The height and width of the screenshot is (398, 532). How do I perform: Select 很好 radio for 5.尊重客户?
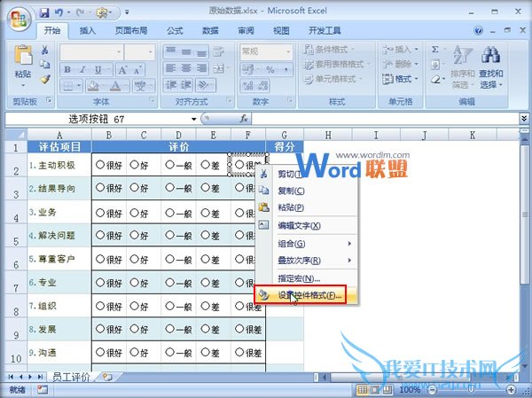99,259
